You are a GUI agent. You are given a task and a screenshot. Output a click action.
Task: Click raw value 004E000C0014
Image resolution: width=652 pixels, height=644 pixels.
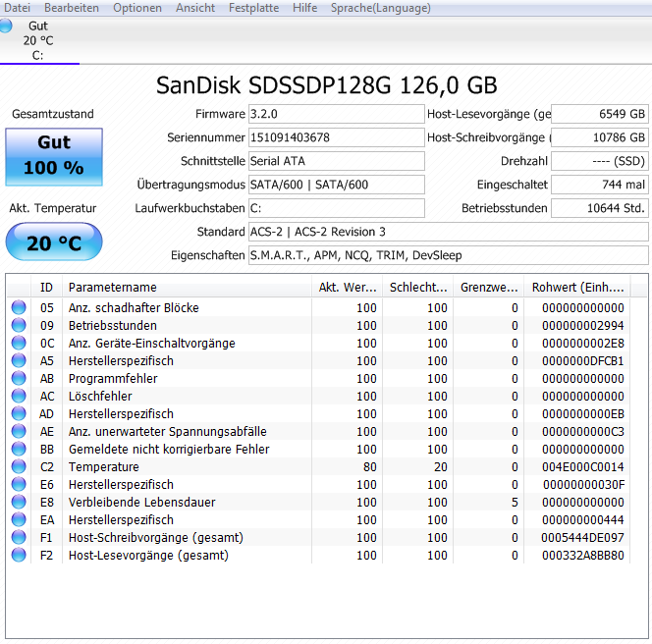pos(583,467)
